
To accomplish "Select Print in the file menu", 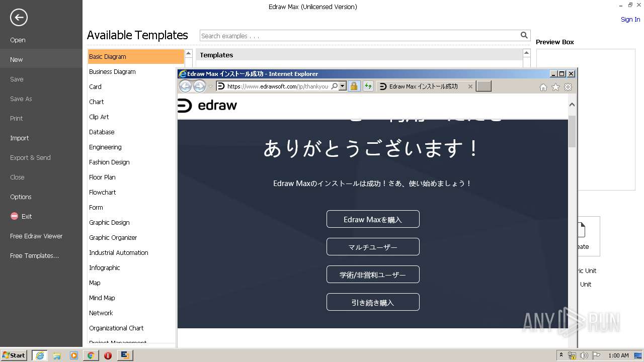I will pyautogui.click(x=16, y=118).
